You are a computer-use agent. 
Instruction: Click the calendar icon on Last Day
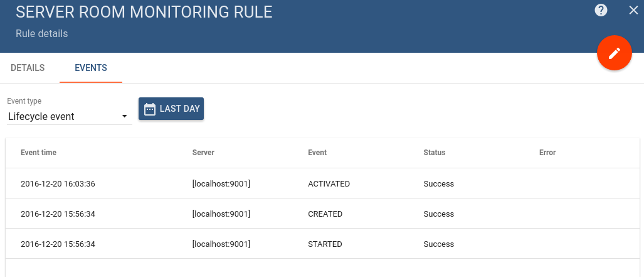(150, 109)
